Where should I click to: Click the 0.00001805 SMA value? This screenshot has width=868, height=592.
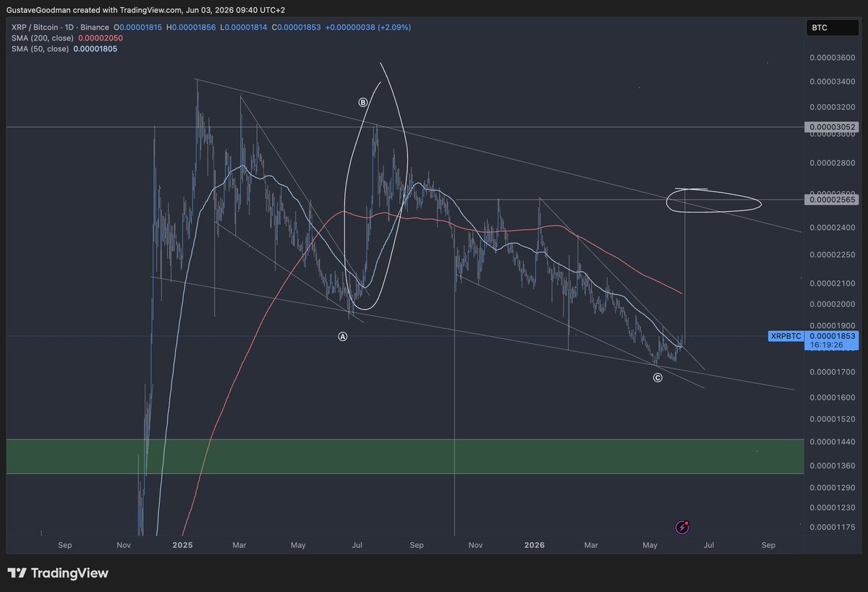pos(95,48)
